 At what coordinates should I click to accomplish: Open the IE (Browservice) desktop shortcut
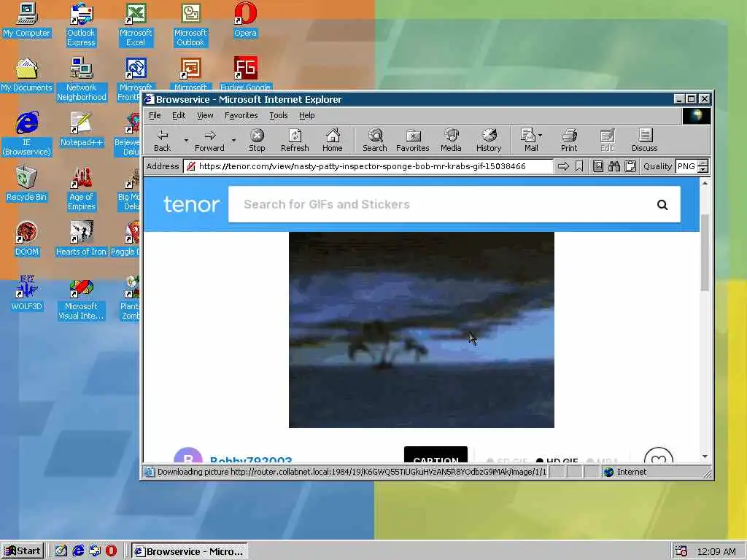[26, 134]
